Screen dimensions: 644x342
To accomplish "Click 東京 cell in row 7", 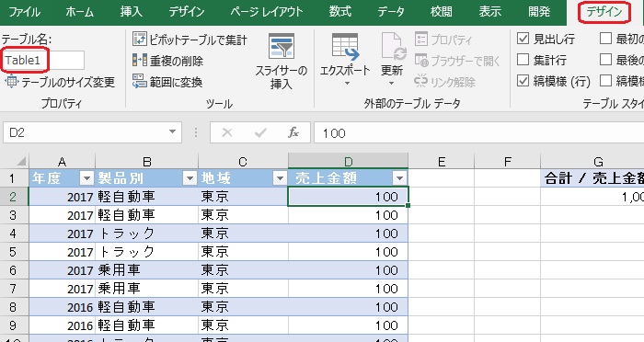I will 243,289.
